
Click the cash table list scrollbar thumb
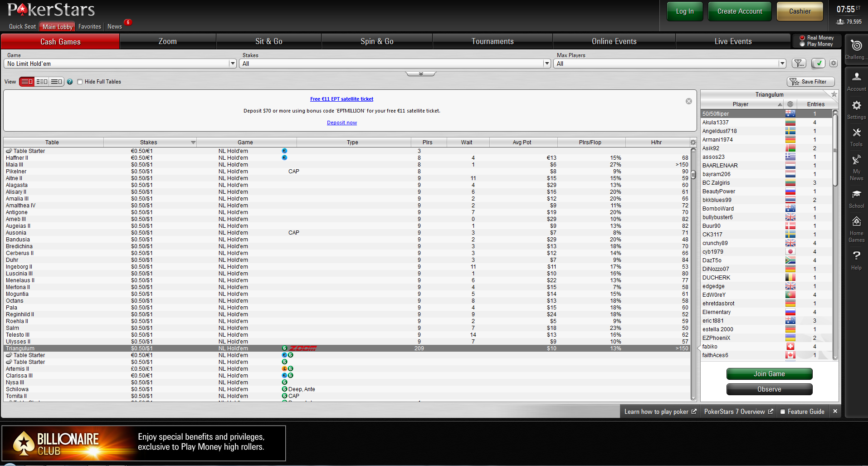coord(693,175)
